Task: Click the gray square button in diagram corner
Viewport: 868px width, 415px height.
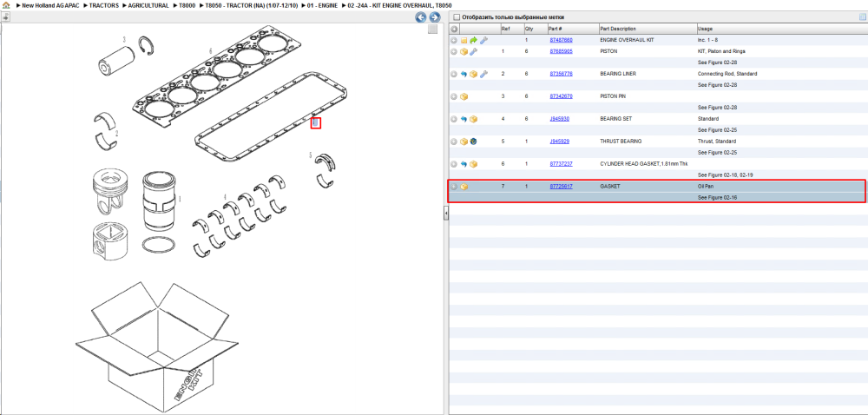Action: [x=433, y=30]
